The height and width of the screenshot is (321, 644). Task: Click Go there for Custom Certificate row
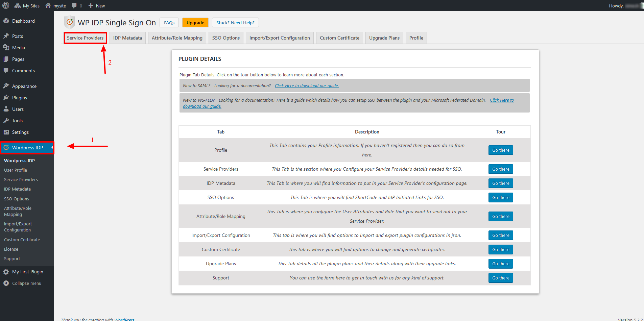[x=501, y=249]
